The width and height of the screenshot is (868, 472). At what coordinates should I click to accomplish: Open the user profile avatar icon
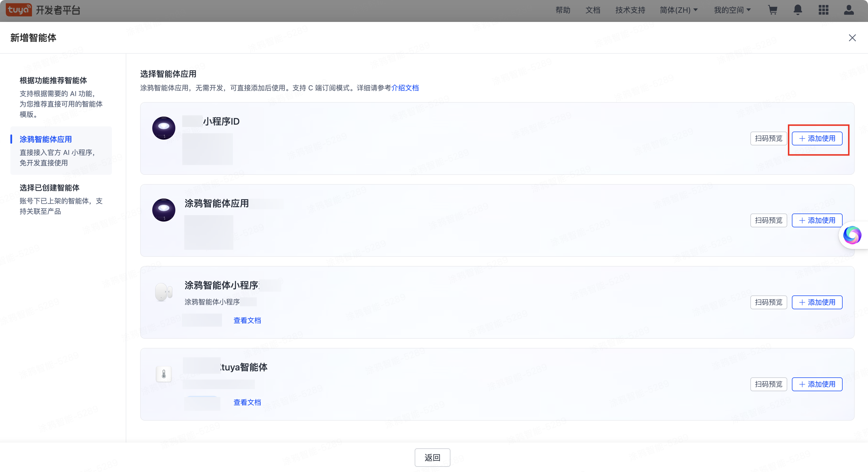[848, 10]
